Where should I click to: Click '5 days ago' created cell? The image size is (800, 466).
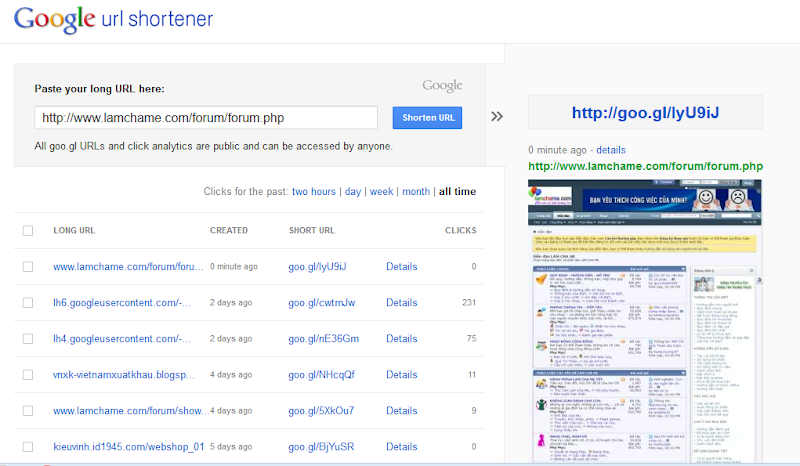point(231,447)
